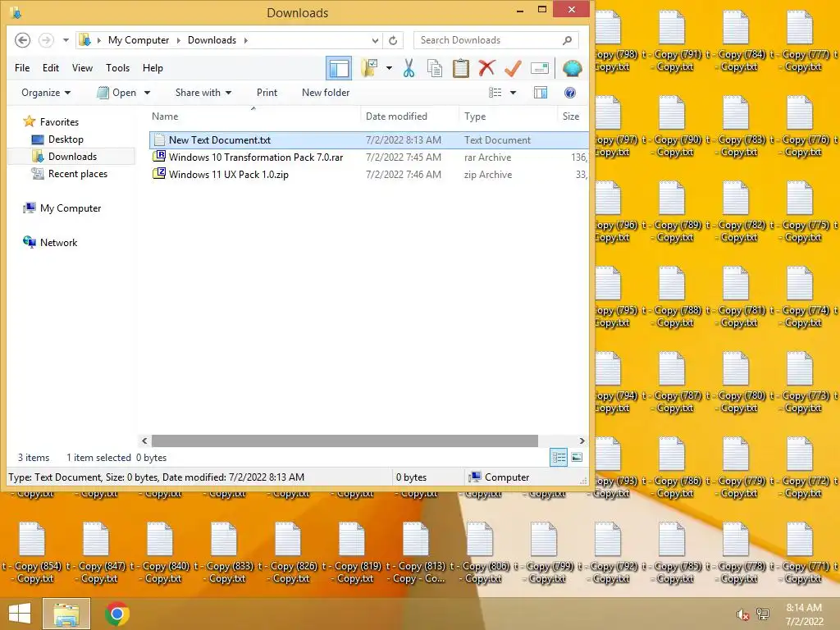Screen dimensions: 840x630
Task: Create a New folder
Action: click(326, 93)
